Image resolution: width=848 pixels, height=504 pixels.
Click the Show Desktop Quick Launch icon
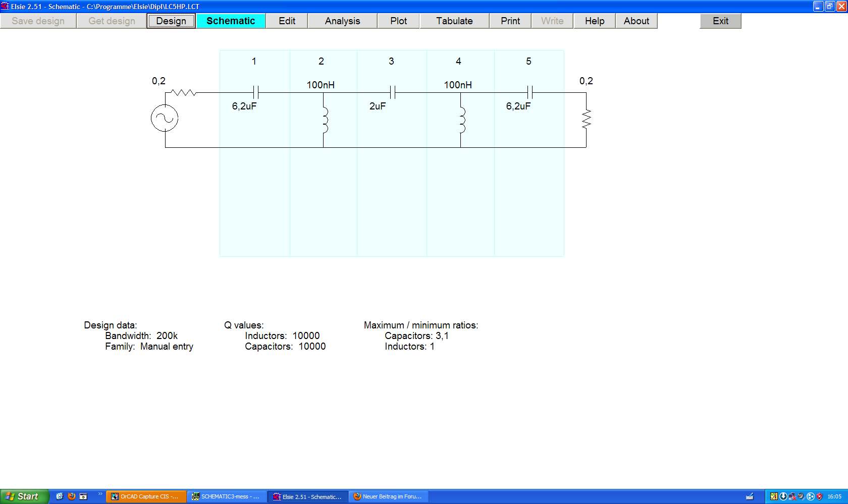[x=84, y=496]
